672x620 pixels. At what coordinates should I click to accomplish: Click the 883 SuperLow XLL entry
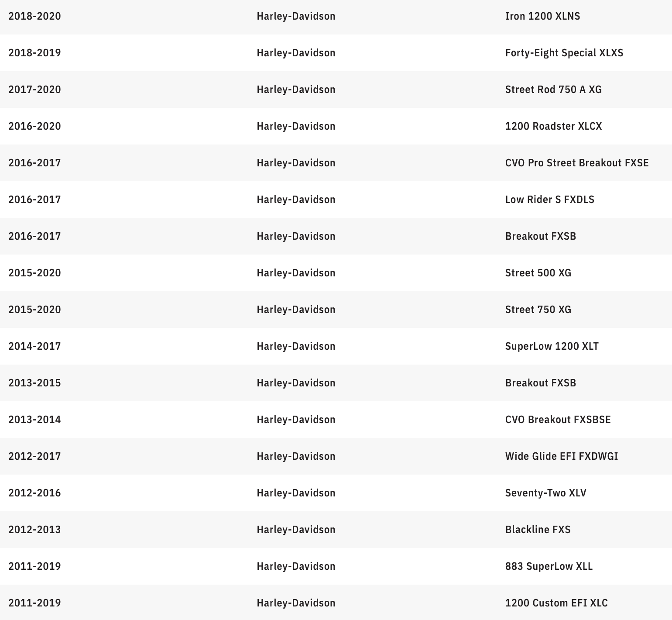(x=549, y=567)
